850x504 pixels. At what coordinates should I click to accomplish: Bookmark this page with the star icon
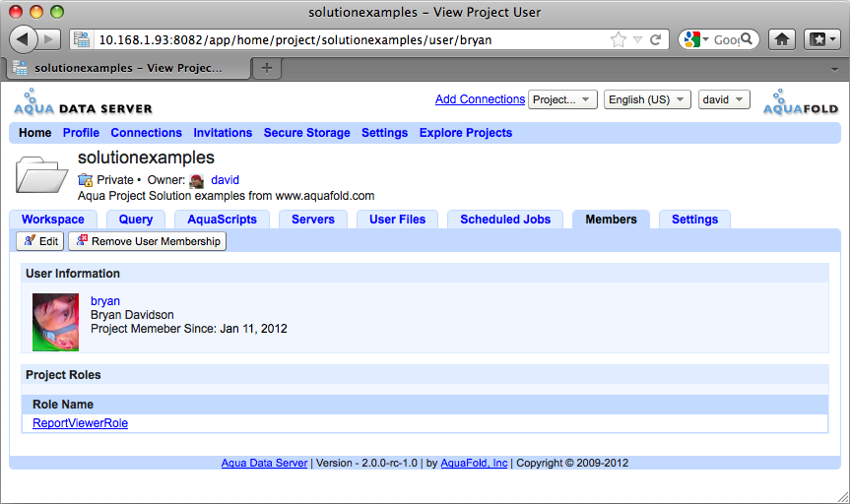click(x=618, y=39)
